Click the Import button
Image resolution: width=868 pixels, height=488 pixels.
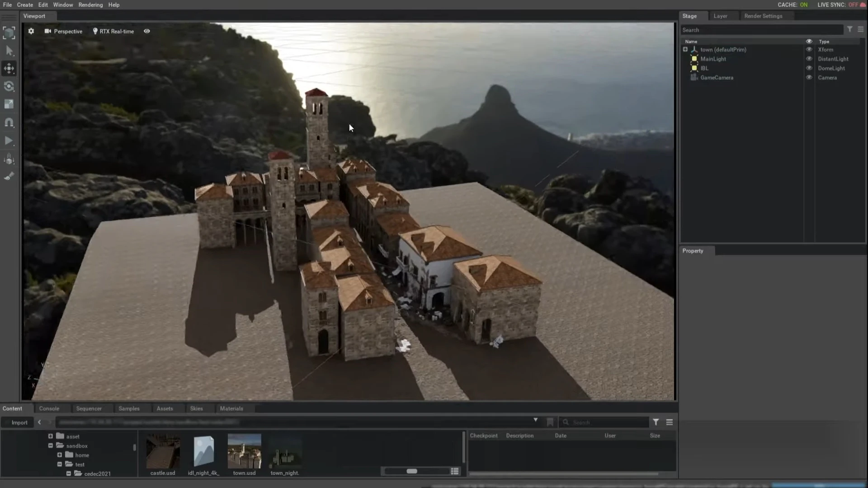(19, 422)
